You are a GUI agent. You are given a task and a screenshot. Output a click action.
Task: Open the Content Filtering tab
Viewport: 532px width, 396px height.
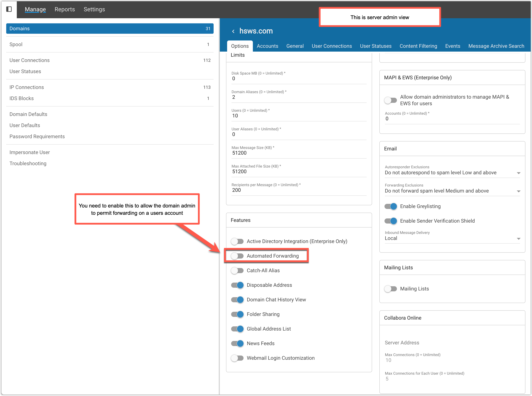(x=418, y=46)
